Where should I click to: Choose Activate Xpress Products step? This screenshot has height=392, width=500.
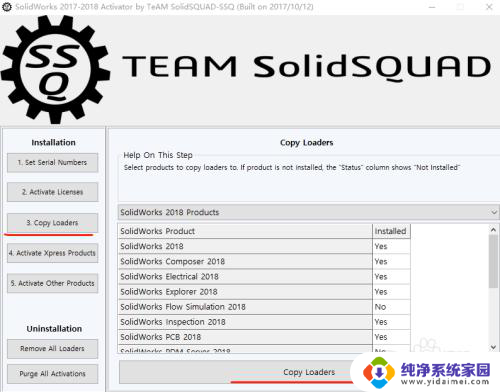pos(53,253)
